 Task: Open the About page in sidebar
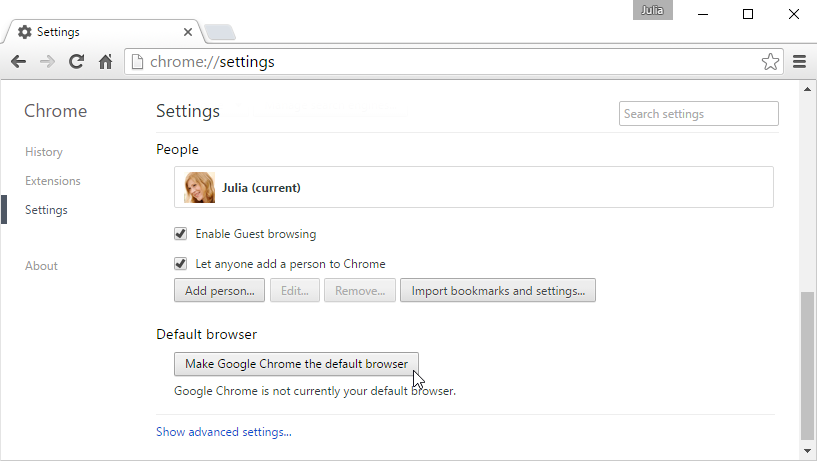[x=42, y=266]
